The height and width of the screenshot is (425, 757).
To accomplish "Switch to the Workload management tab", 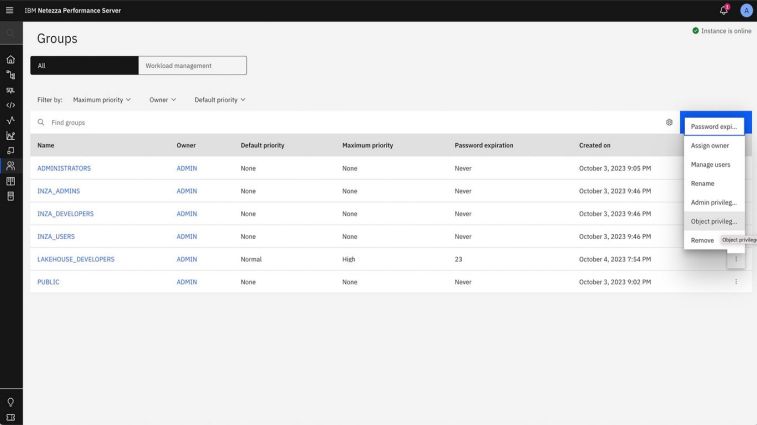I will pos(192,66).
